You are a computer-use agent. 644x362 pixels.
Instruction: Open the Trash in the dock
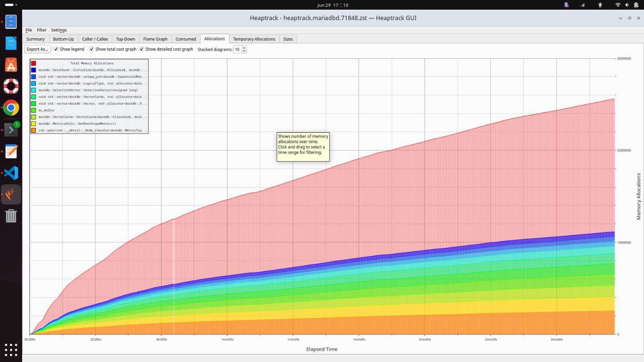click(x=11, y=216)
